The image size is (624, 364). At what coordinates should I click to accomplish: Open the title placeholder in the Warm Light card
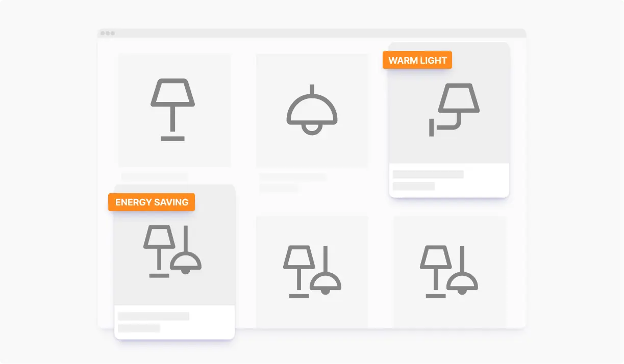[428, 174]
